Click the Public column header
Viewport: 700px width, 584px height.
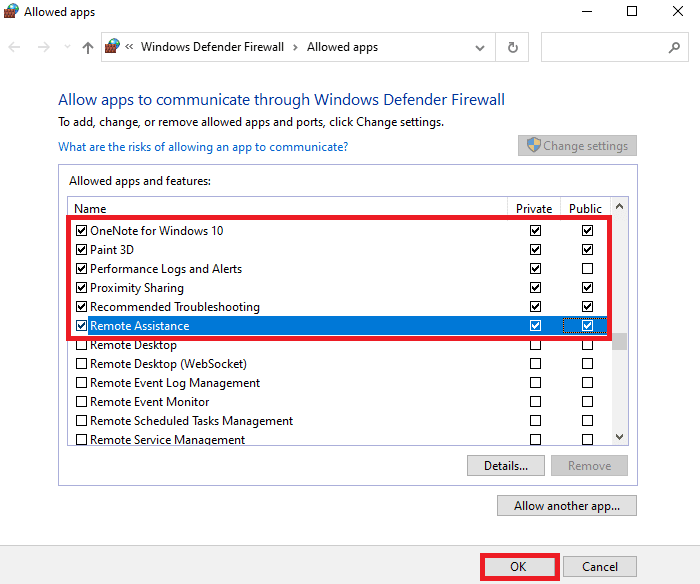pos(585,209)
